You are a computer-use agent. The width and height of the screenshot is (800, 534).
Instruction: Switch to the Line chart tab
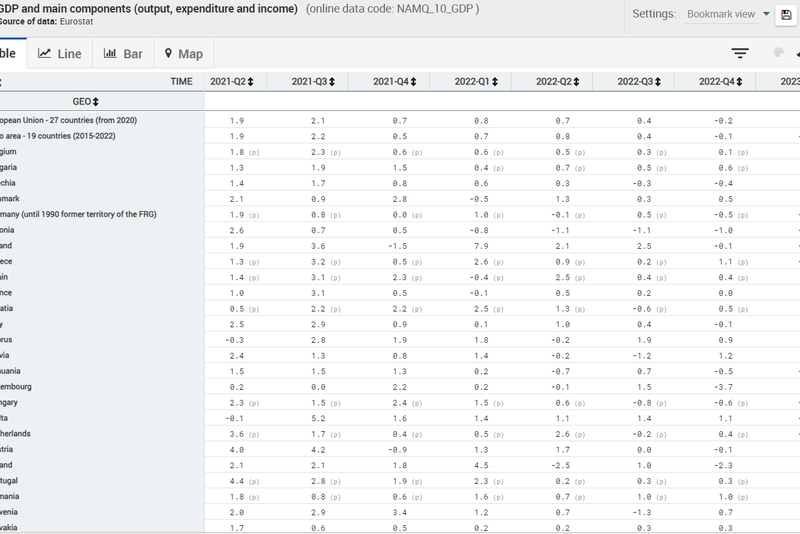pos(60,54)
